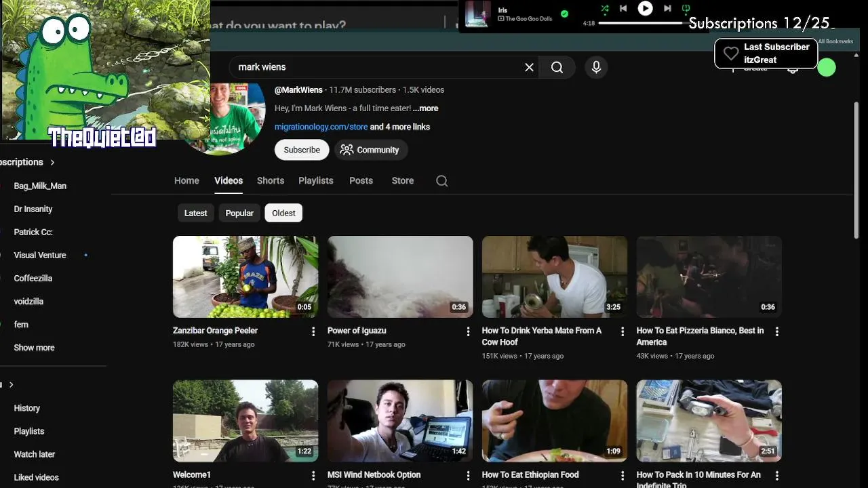Open voidzilla subscription in sidebar
The height and width of the screenshot is (488, 868).
(x=28, y=301)
